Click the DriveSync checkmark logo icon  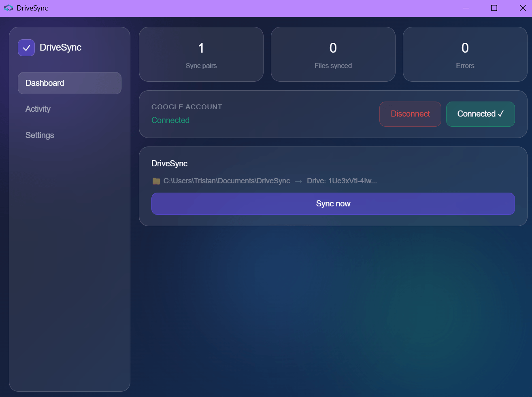(26, 48)
